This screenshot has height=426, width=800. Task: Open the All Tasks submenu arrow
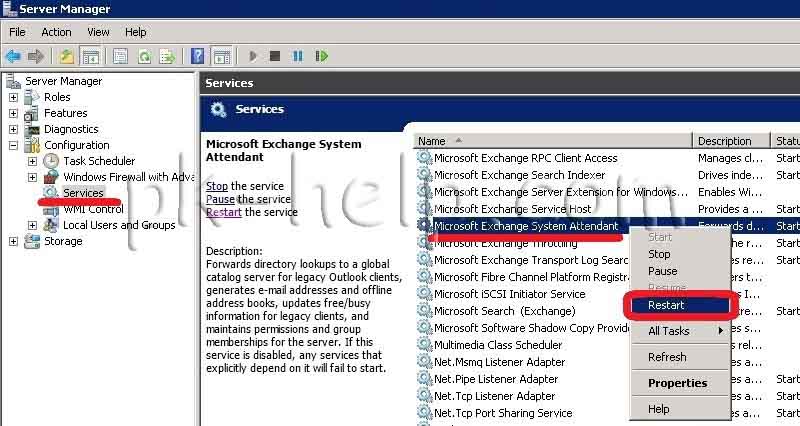pyautogui.click(x=720, y=331)
